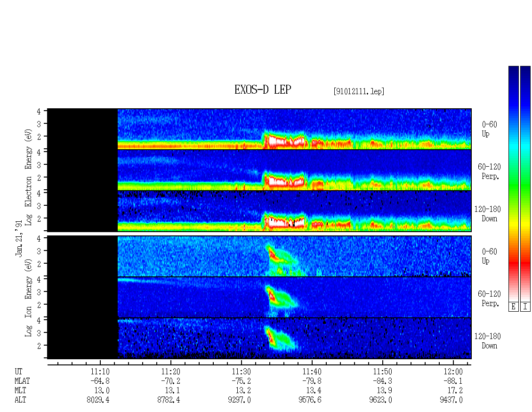Click the MLAT value -79.8
Screen dimensions: 532x412
(312, 381)
